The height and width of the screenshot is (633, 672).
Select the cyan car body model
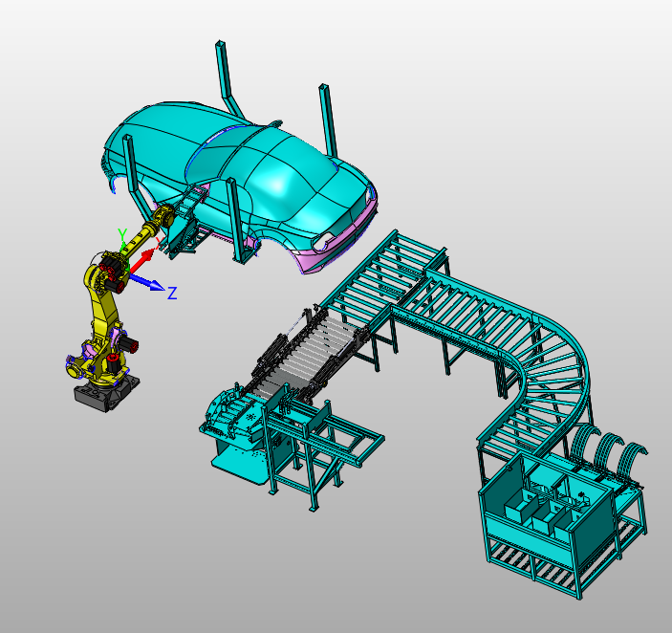[240, 185]
